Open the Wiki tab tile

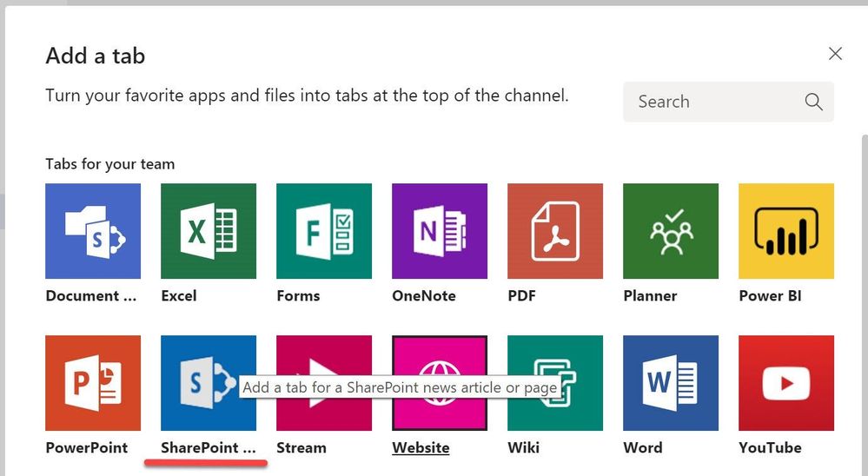[x=555, y=383]
